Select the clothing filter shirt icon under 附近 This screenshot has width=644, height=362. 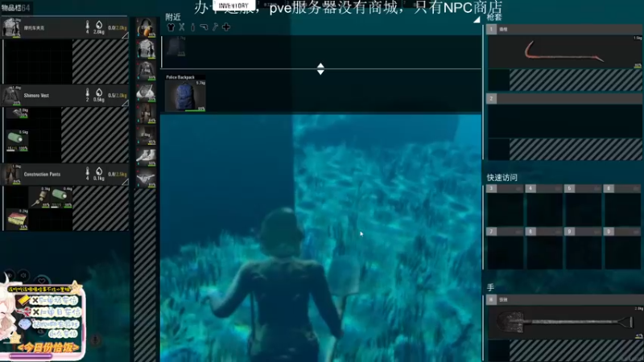[171, 27]
